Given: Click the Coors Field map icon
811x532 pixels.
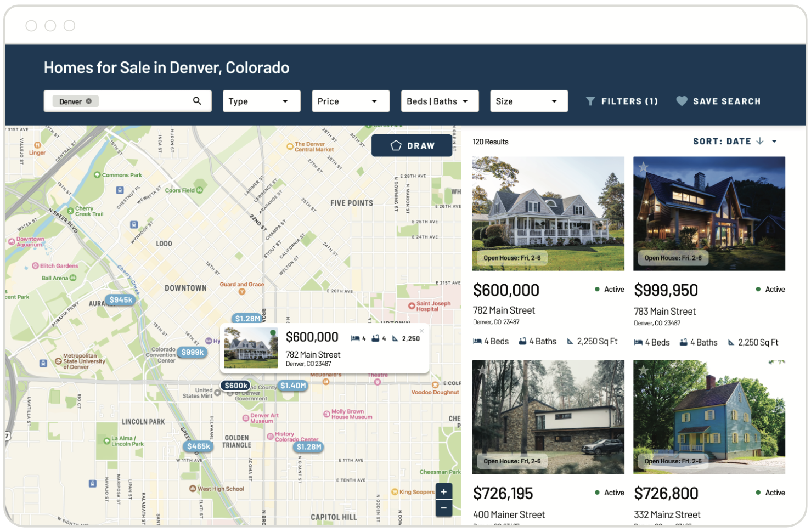Looking at the screenshot, I should (200, 190).
